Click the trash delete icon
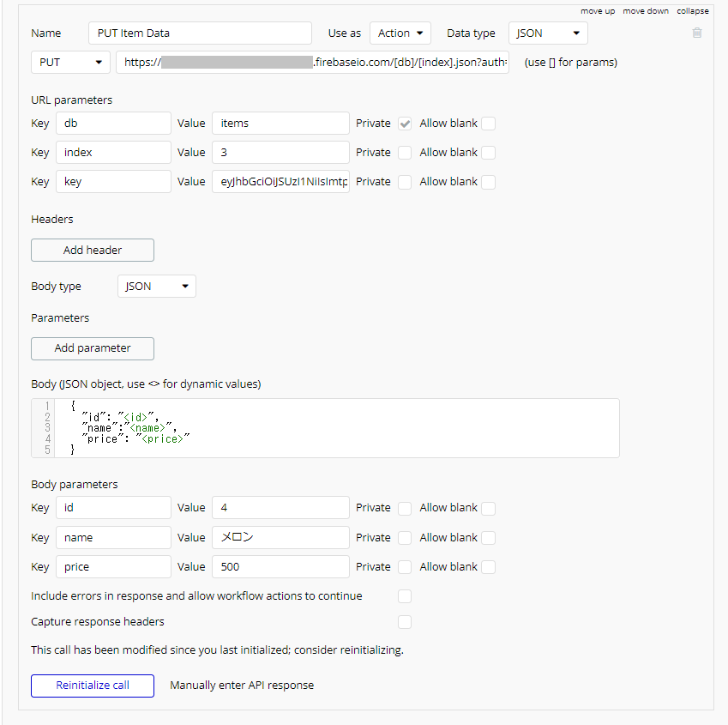 click(x=697, y=33)
